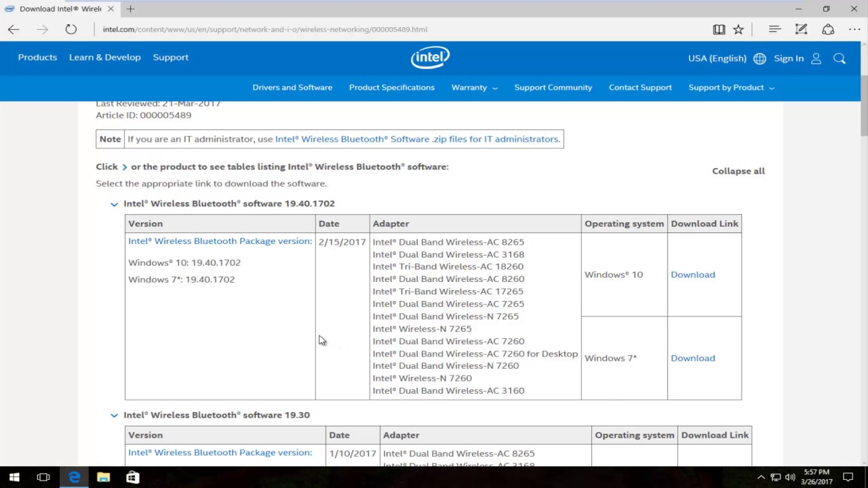
Task: Open Make a Web Note pen icon
Action: [x=801, y=29]
